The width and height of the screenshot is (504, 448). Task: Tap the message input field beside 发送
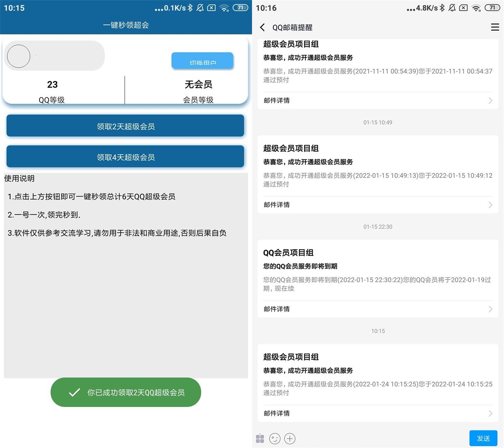tap(382, 439)
